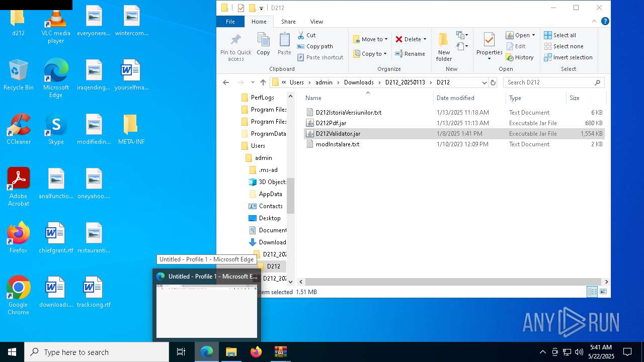Click the Edit ribbon button
Image resolution: width=644 pixels, height=362 pixels.
[x=516, y=46]
